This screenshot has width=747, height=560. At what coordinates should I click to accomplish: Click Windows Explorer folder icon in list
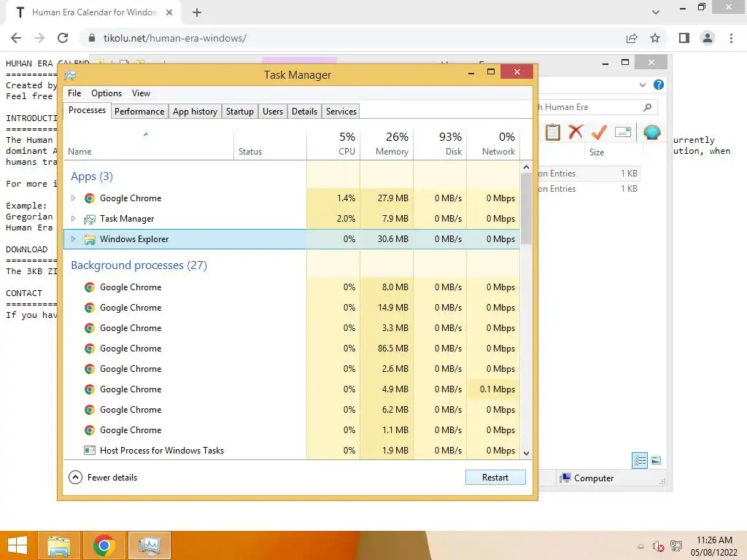(90, 239)
